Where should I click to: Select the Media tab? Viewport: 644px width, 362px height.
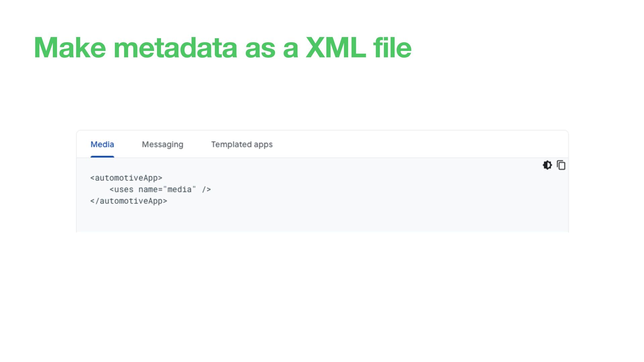coord(102,144)
